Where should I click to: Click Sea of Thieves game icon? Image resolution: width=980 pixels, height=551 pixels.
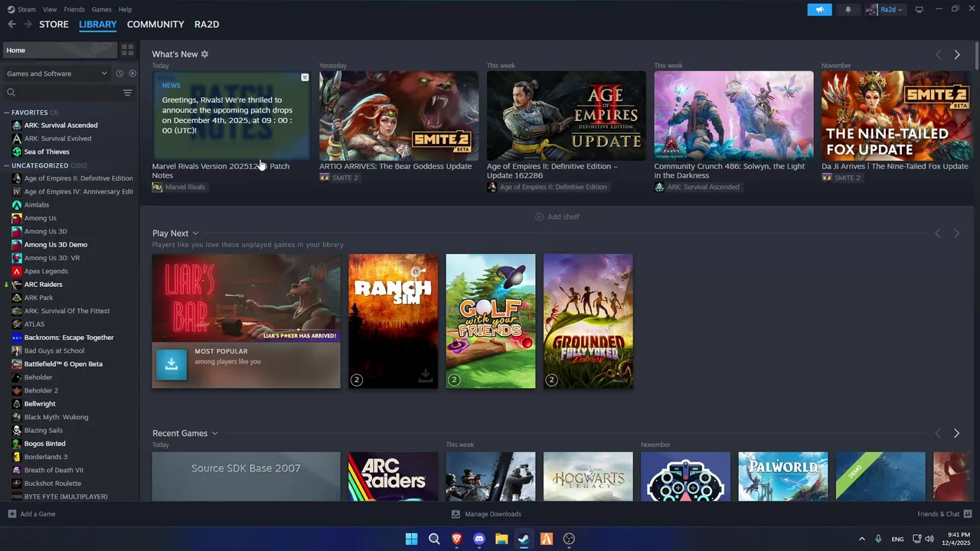click(x=17, y=152)
